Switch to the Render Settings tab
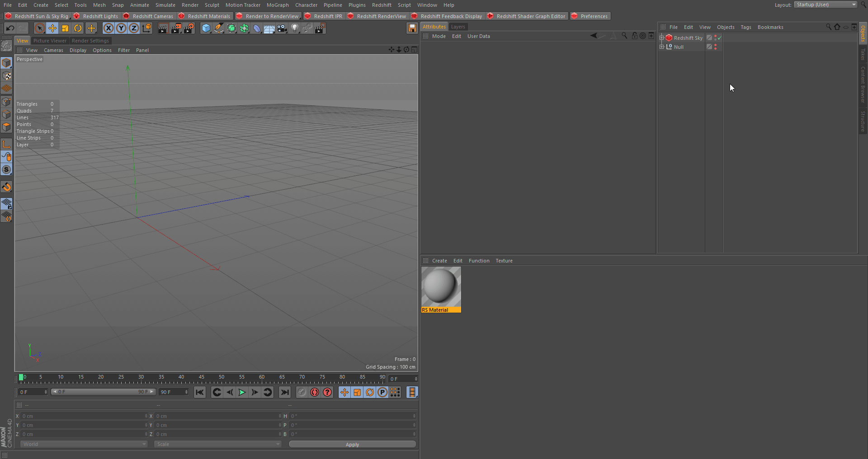Screen dimensions: 868x459 [x=90, y=41]
